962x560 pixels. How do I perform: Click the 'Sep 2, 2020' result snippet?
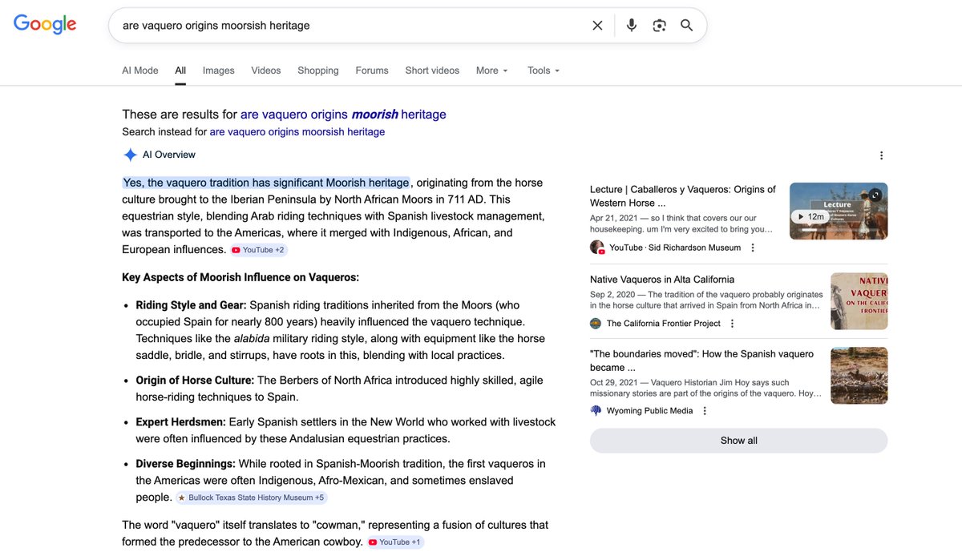[x=706, y=300]
